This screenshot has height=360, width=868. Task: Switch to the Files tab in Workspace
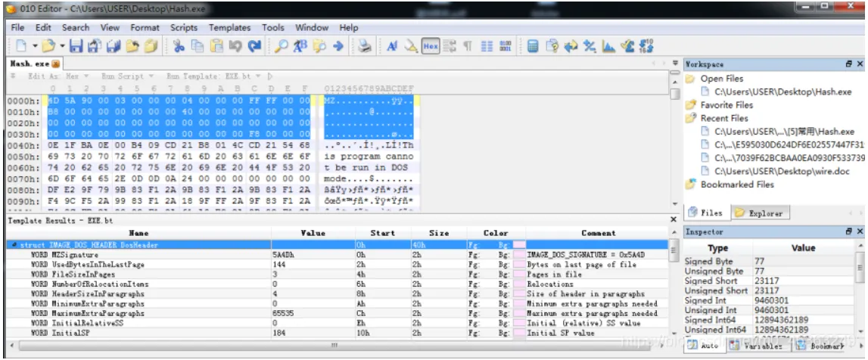tap(707, 213)
